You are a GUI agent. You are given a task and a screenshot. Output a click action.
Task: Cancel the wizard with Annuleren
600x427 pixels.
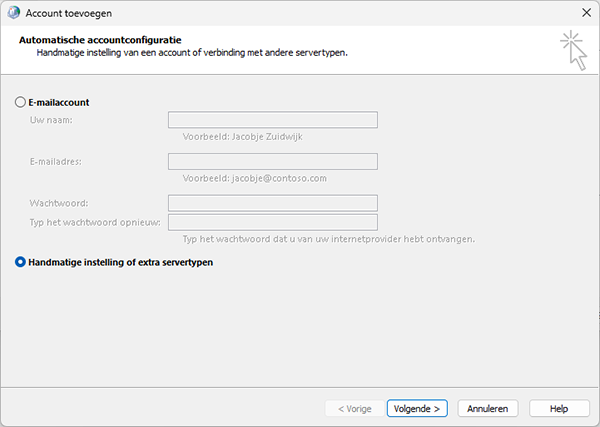click(x=488, y=409)
